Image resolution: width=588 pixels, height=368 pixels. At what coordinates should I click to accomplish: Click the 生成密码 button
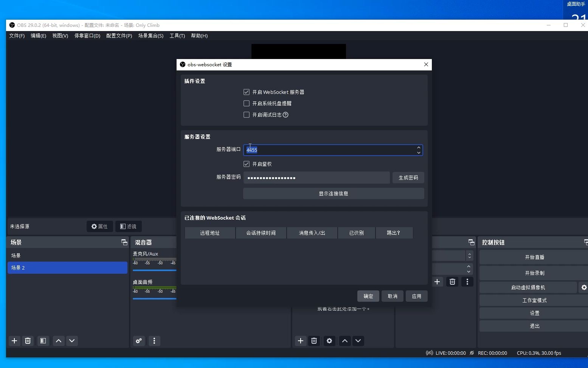coord(408,178)
